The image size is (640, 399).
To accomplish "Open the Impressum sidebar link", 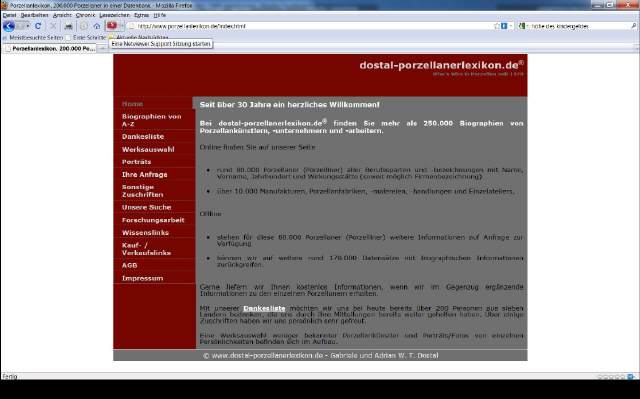I will coord(142,278).
